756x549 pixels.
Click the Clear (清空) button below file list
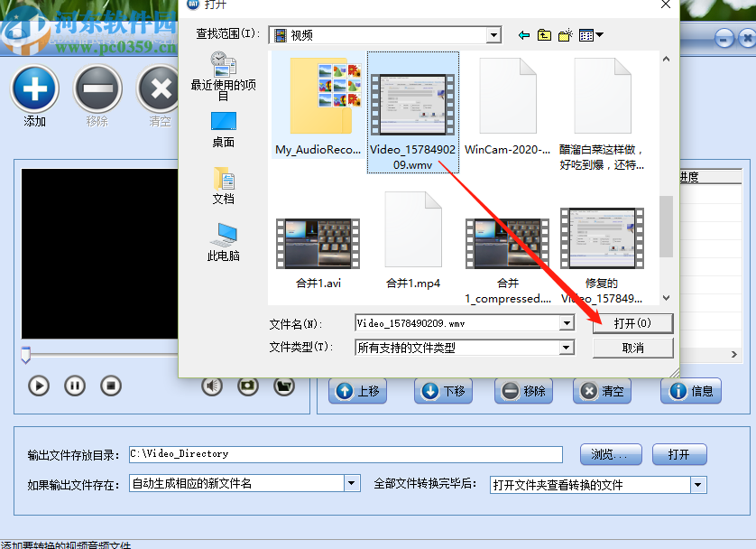click(x=602, y=391)
